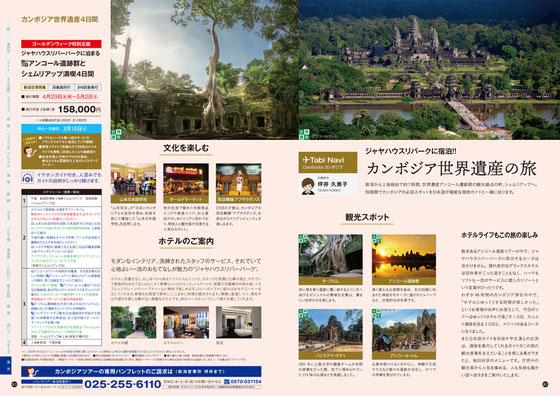The width and height of the screenshot is (560, 396).
Task: Open the アンコール遺跡群 sunset photo
Action: pos(404,256)
